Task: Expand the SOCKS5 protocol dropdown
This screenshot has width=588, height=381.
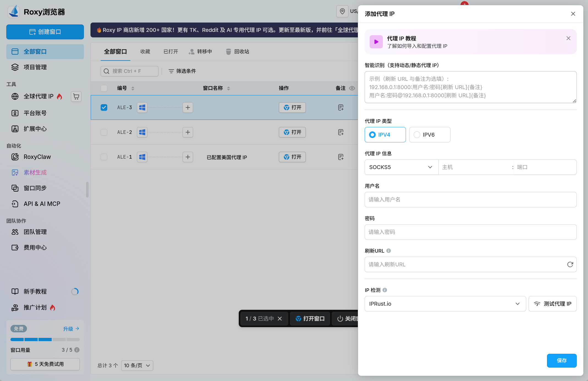Action: coord(401,167)
